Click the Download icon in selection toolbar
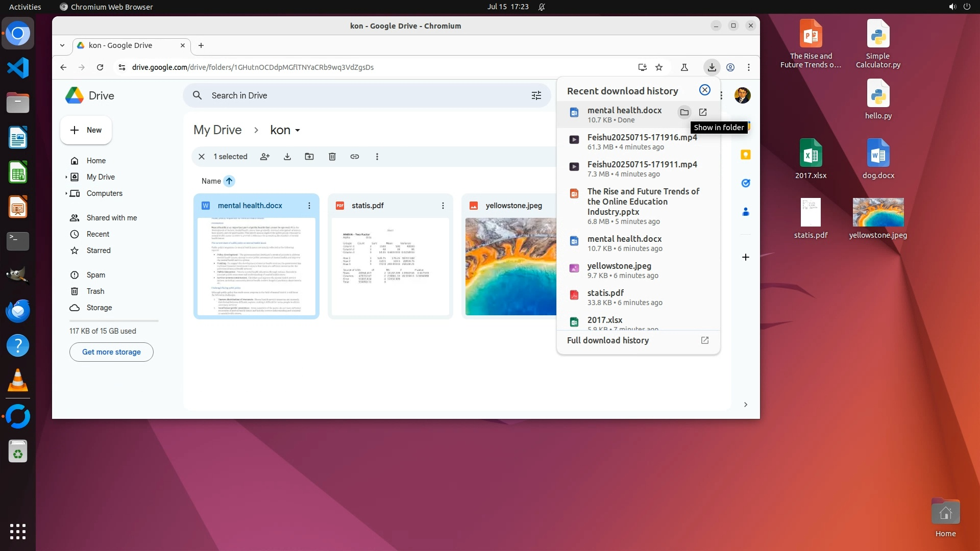 pos(287,157)
